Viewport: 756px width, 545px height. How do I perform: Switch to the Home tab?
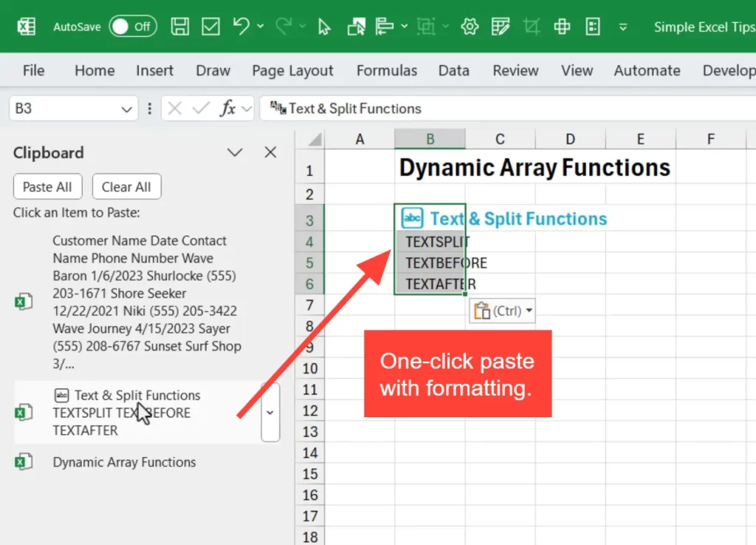click(94, 70)
